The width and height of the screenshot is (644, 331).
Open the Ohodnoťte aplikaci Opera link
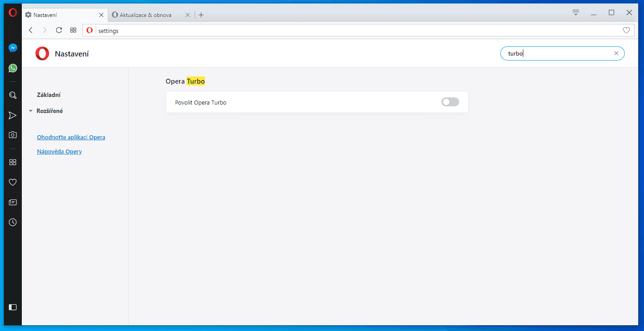pos(71,137)
